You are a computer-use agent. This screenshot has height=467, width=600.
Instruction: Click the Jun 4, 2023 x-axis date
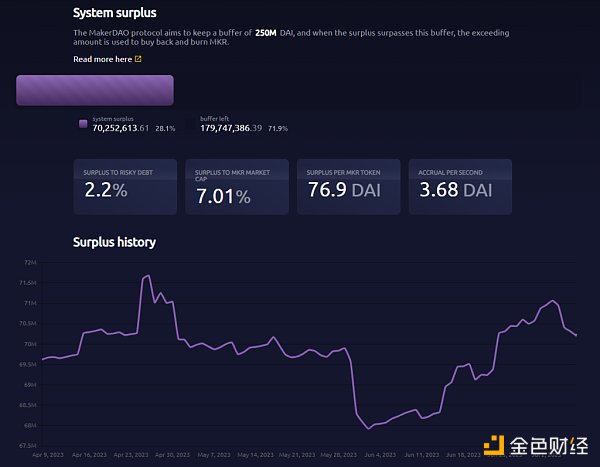(x=380, y=455)
